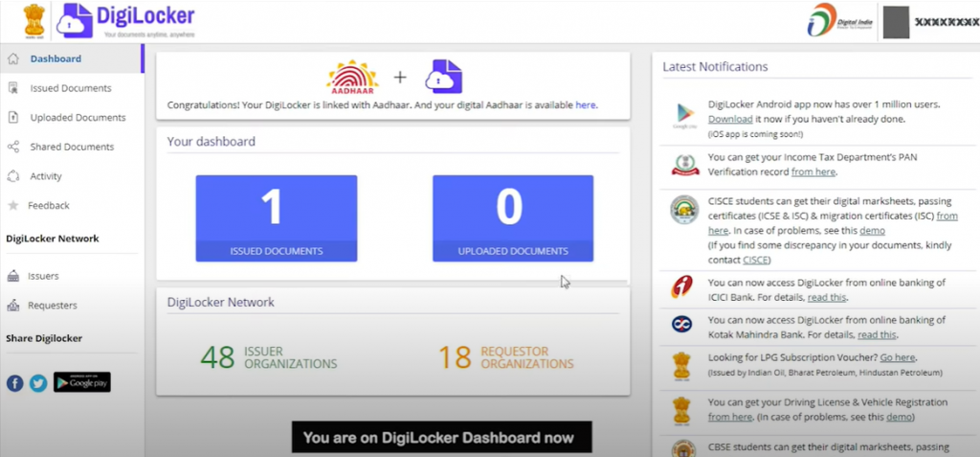Click the Google Play notification icon
This screenshot has height=457, width=980.
pyautogui.click(x=684, y=115)
